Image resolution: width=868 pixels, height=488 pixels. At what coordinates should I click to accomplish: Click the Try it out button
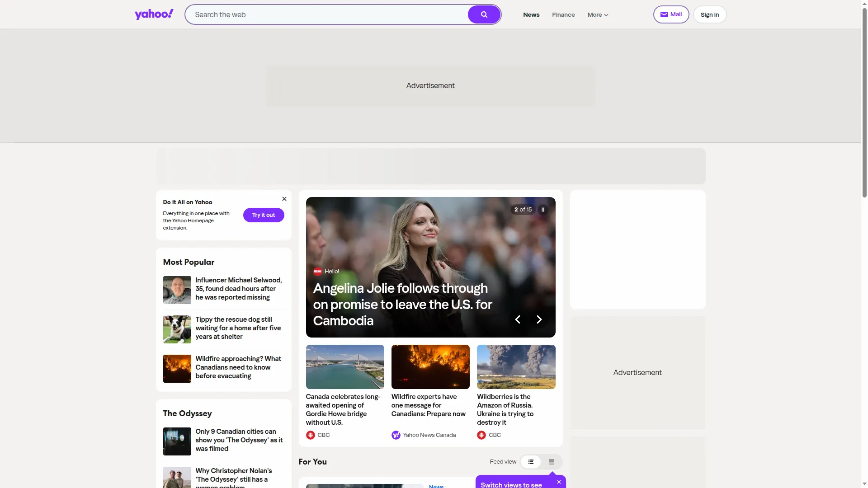[264, 215]
